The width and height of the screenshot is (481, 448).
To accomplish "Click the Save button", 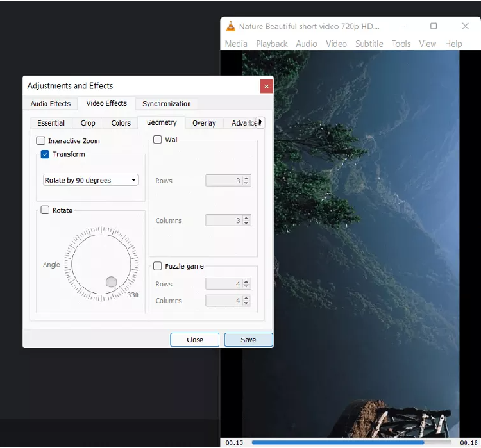I will (x=248, y=340).
